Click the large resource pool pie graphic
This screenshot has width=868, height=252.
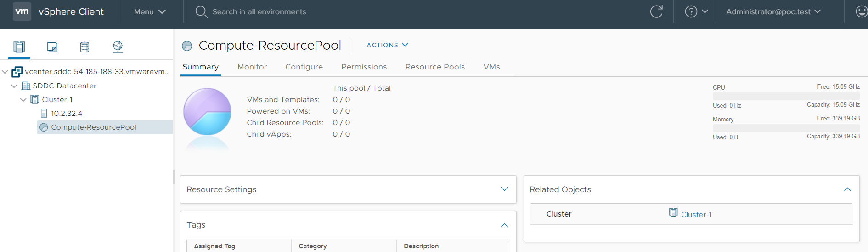pos(207,112)
